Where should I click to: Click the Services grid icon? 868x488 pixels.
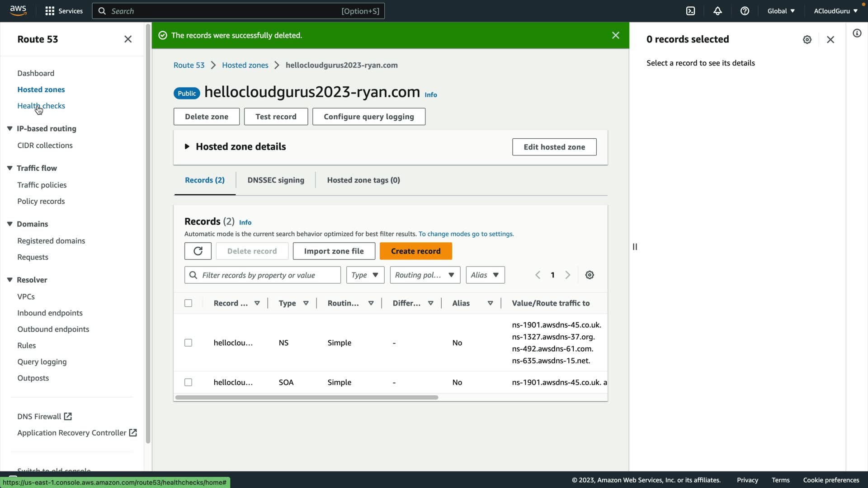(50, 11)
